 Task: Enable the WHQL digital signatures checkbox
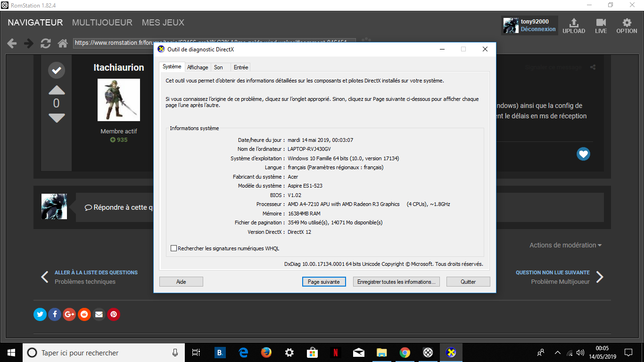tap(173, 248)
